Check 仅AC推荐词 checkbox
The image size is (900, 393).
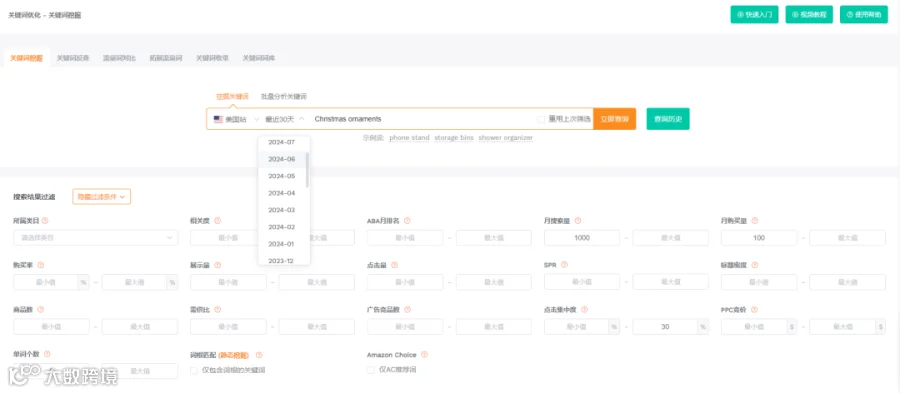[370, 370]
